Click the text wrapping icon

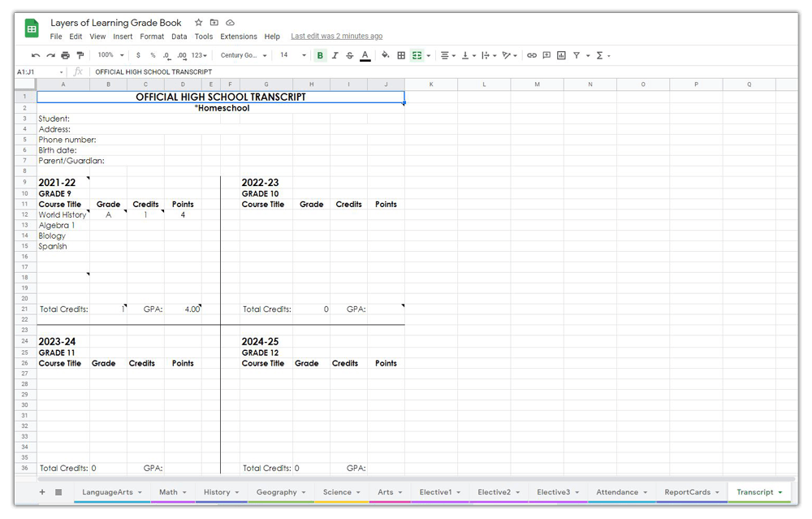coord(486,55)
